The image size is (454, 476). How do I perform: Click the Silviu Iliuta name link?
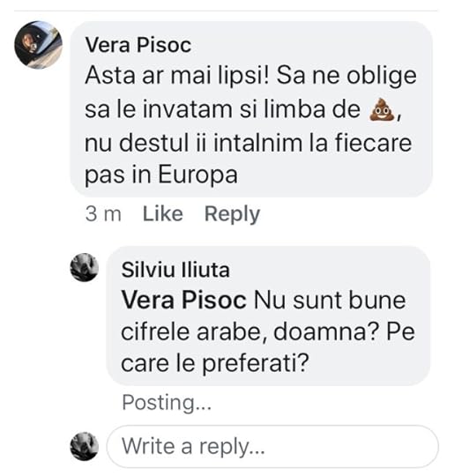coord(175,270)
